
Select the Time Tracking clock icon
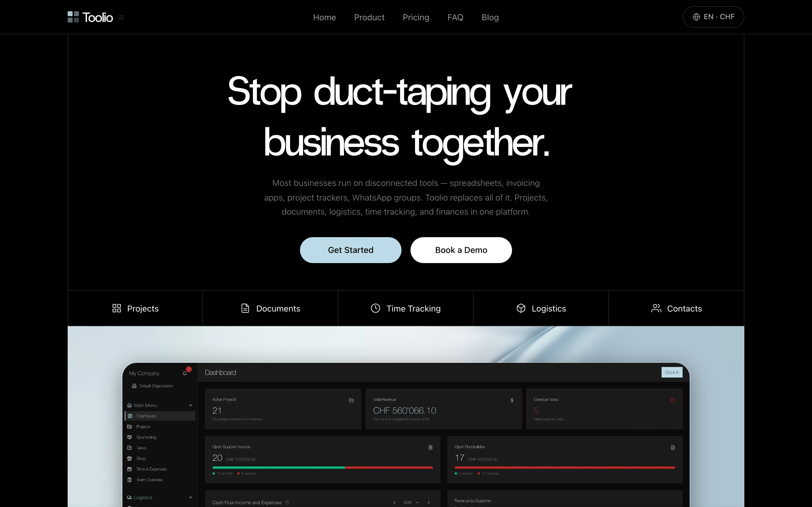tap(375, 308)
